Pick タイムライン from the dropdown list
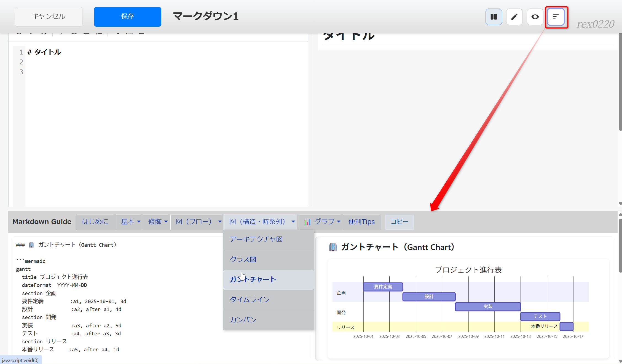This screenshot has width=622, height=364. tap(250, 300)
